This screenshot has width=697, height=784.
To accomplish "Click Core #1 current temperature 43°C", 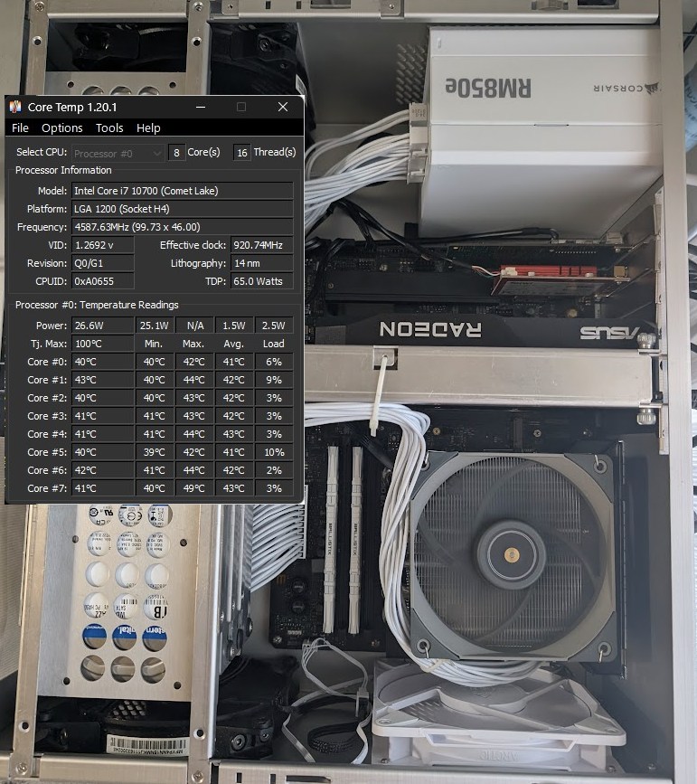I will [103, 380].
